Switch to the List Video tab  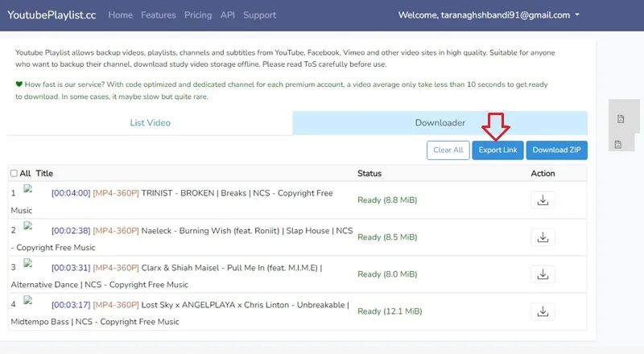coord(150,123)
